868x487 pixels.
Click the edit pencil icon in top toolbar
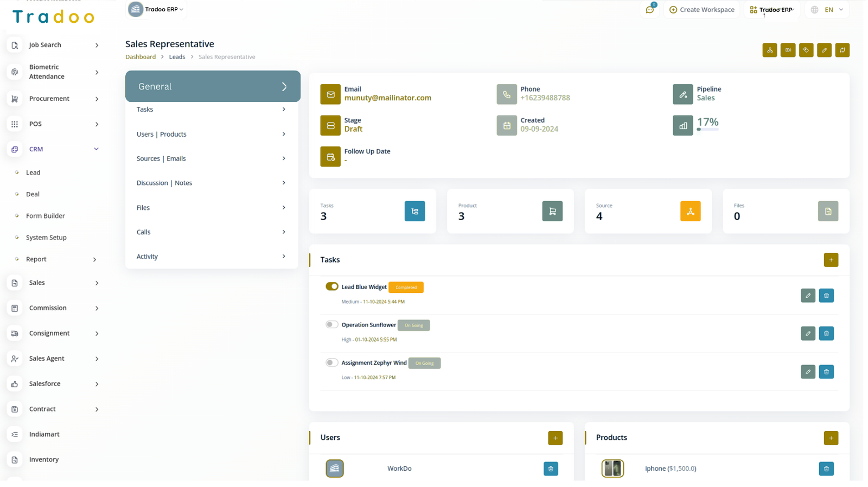[x=824, y=50]
